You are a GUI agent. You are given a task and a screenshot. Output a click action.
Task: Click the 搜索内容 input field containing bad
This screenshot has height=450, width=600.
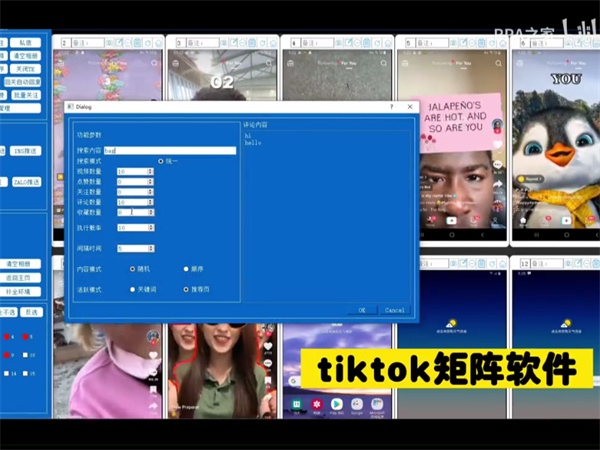tap(170, 151)
